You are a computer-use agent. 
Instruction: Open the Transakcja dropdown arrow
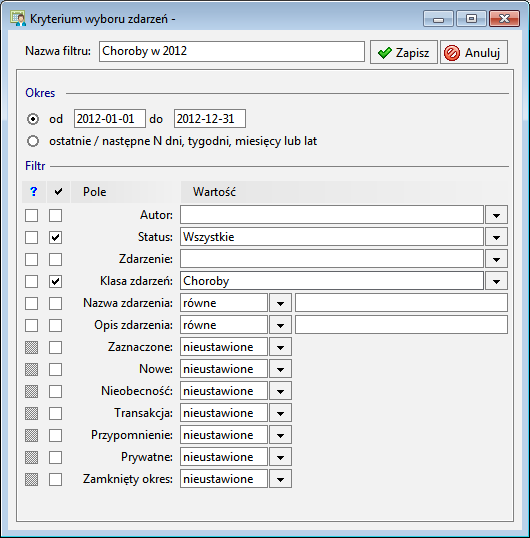(280, 413)
